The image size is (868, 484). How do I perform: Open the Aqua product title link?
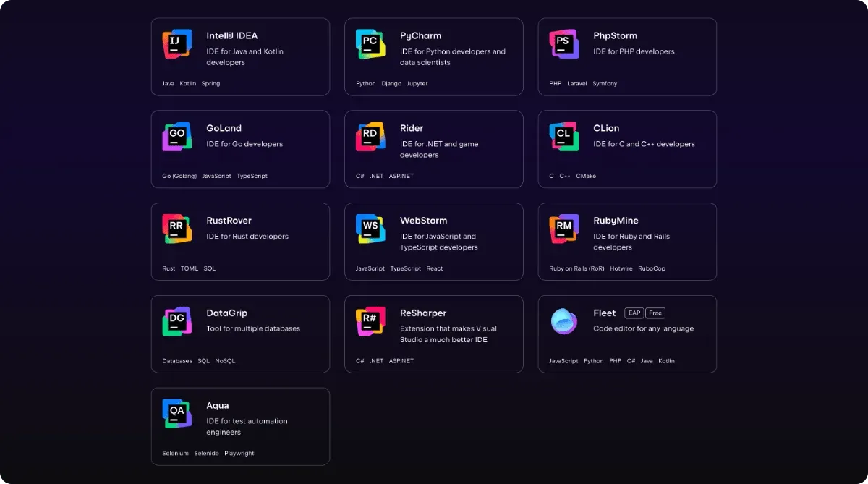(x=218, y=406)
